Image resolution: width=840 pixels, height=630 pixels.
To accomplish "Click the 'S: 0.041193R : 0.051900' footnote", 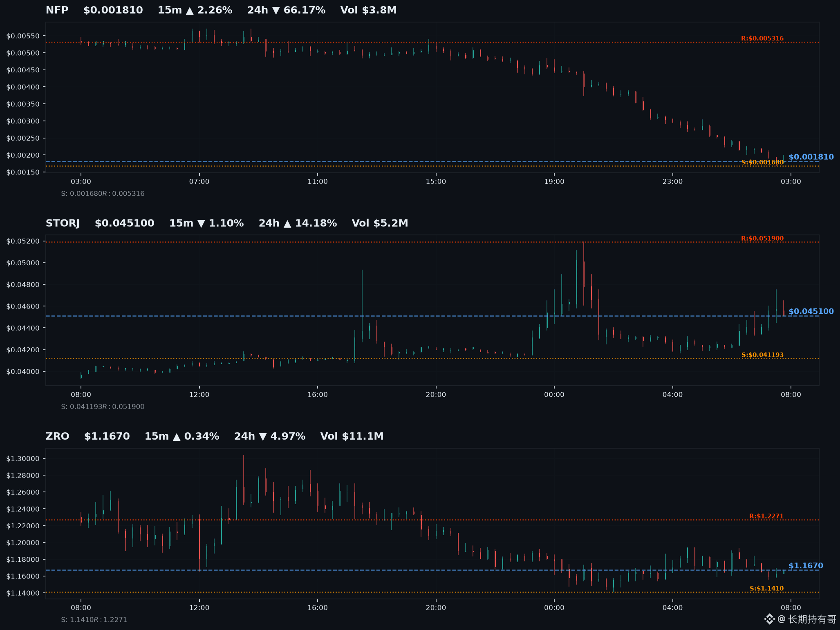I will 103,407.
